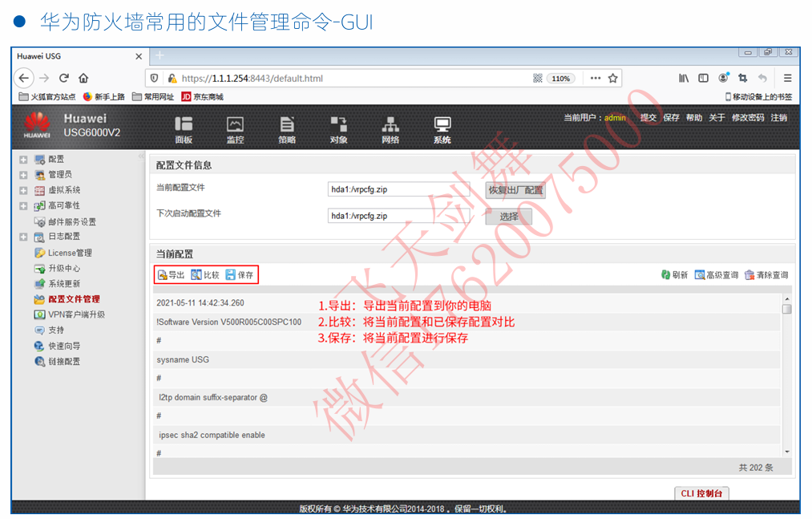Open the Firefox account icon
The height and width of the screenshot is (519, 812).
724,78
